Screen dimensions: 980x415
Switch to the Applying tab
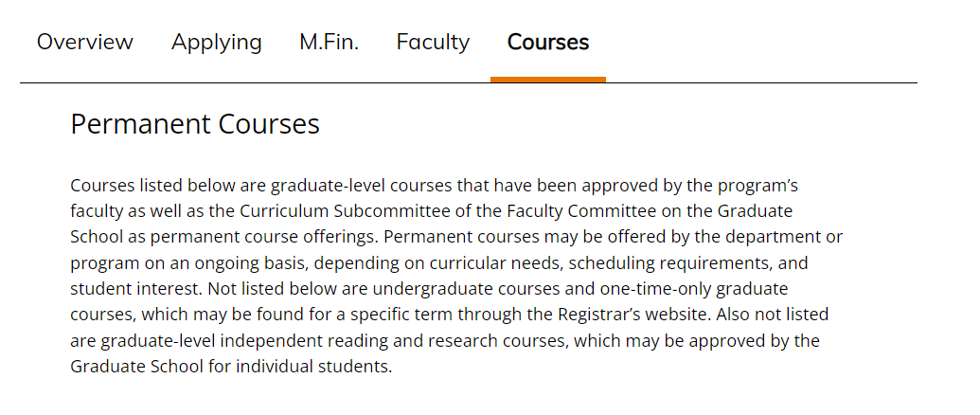point(216,43)
